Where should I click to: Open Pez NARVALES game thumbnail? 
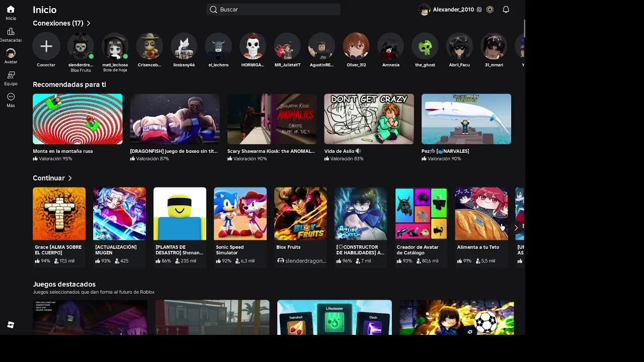(x=466, y=119)
